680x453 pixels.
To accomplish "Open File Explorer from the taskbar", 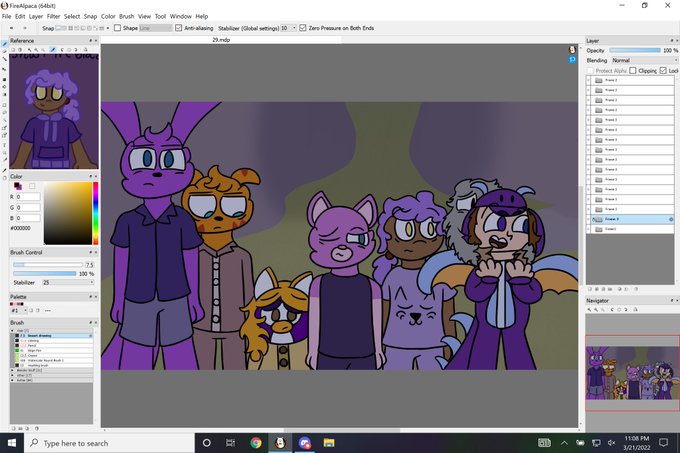I will (x=329, y=443).
